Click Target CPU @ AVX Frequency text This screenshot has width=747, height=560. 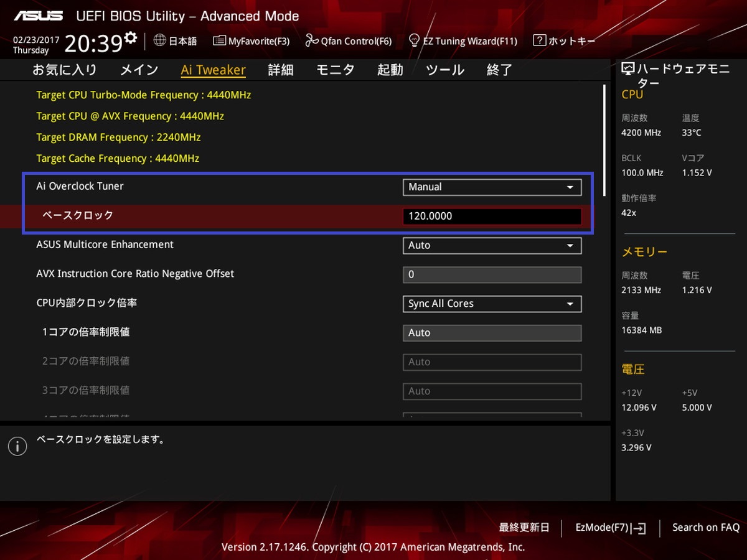(x=130, y=116)
